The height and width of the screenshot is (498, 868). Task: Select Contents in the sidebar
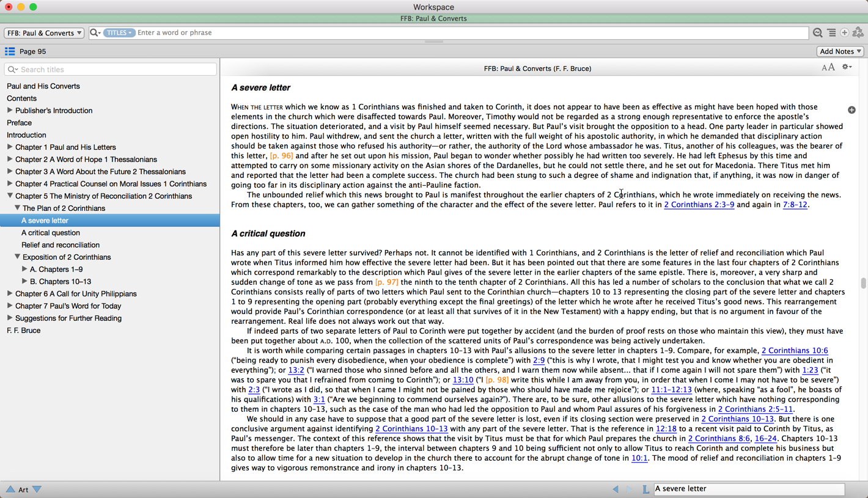[21, 98]
